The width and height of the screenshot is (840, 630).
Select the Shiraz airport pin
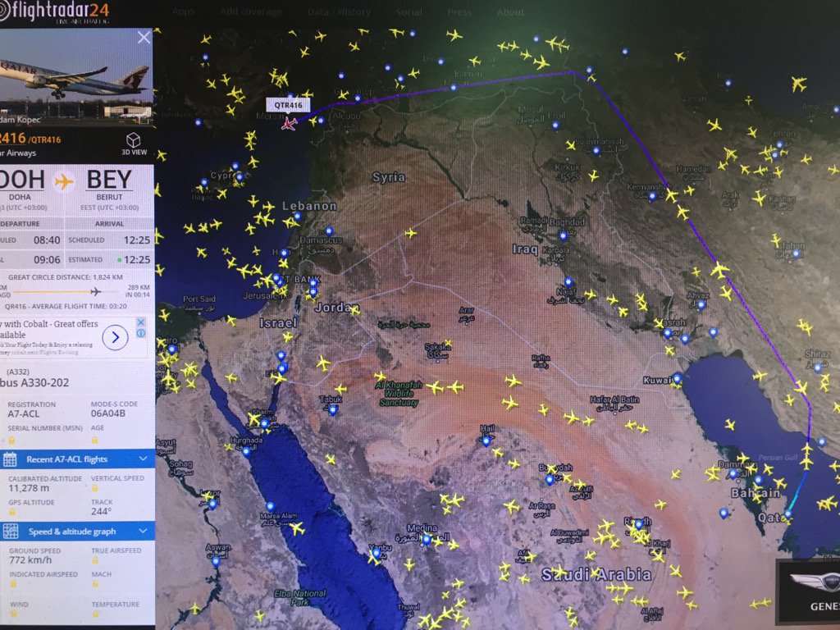click(x=818, y=367)
